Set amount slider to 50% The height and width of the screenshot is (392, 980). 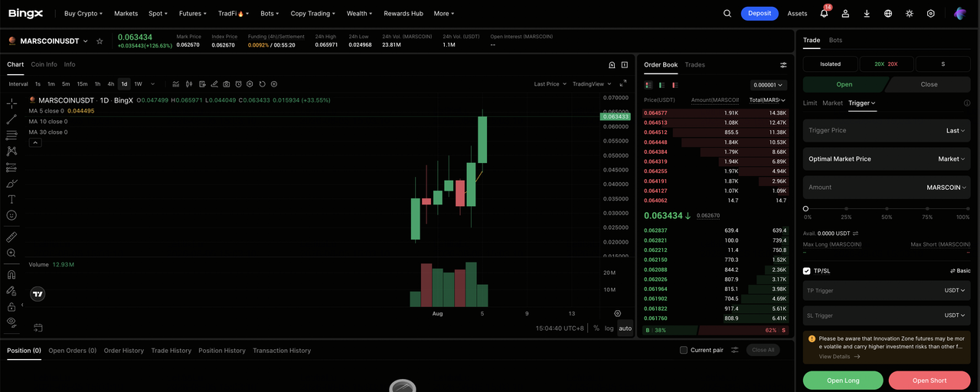coord(887,208)
